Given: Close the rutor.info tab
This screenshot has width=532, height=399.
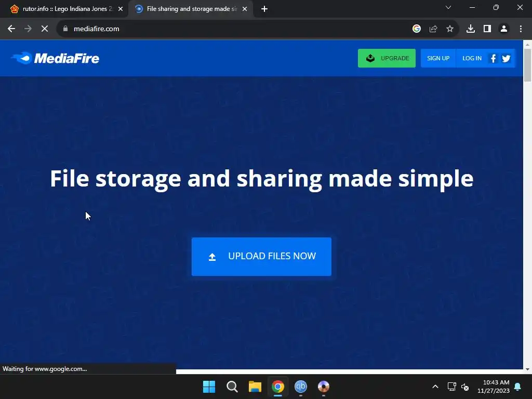Looking at the screenshot, I should pos(121,9).
